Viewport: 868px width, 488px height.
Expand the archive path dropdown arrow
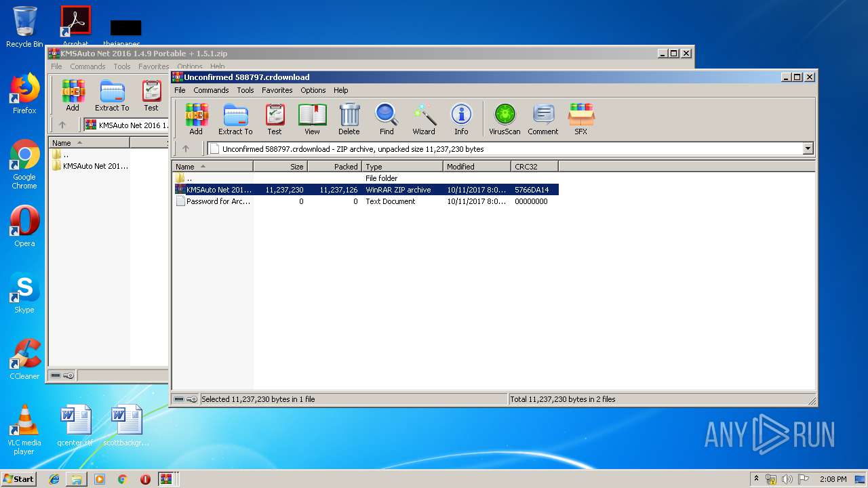pos(808,148)
